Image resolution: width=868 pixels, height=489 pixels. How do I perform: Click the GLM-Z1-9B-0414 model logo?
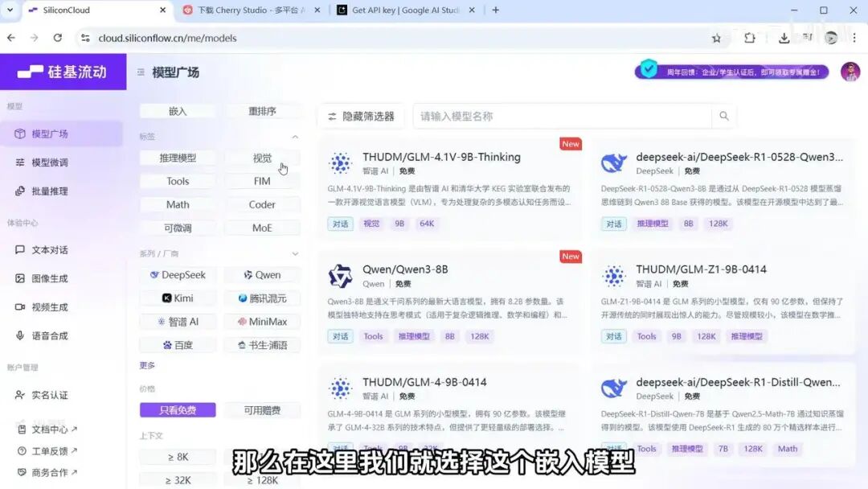[x=613, y=276]
